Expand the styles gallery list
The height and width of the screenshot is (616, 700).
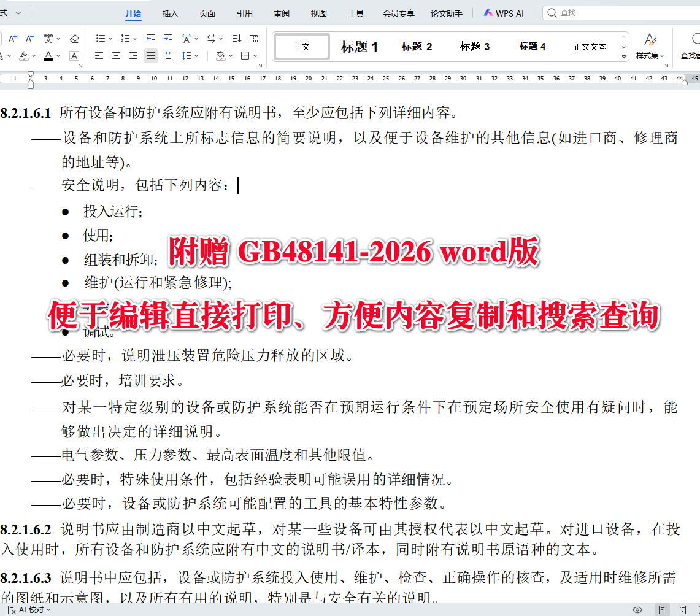[x=624, y=56]
